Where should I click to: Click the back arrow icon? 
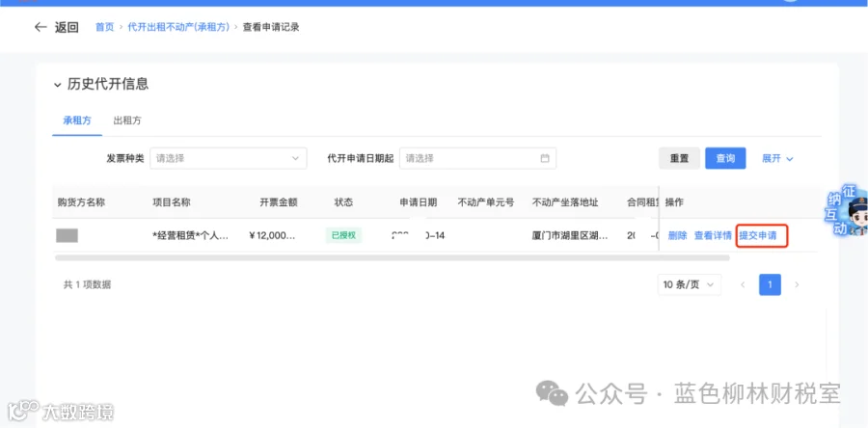click(x=41, y=27)
